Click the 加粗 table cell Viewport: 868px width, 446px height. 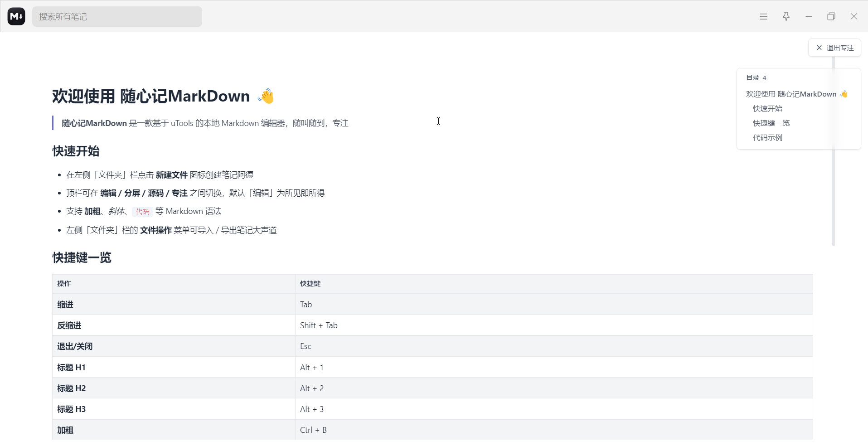(174, 430)
